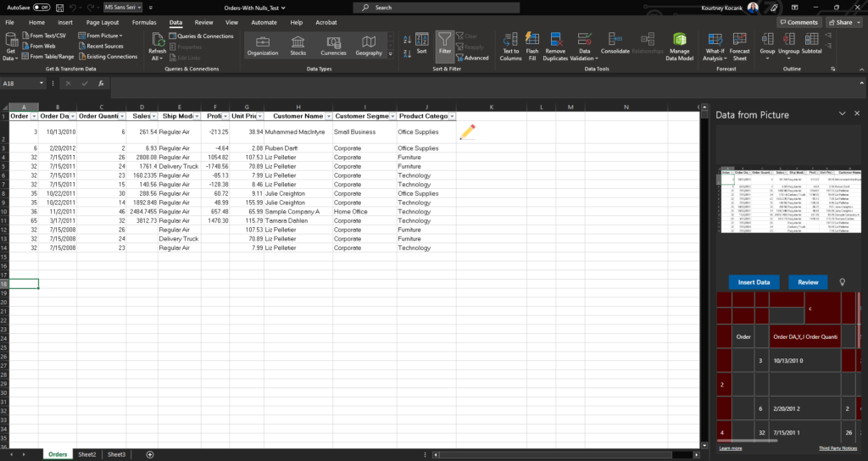Open the font name dropdown
This screenshot has height=461, width=868.
point(140,7)
